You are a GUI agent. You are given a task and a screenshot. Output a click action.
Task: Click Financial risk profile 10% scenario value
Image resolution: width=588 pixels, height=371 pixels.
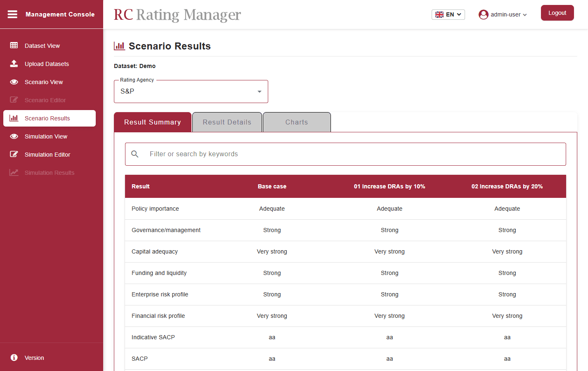click(390, 316)
